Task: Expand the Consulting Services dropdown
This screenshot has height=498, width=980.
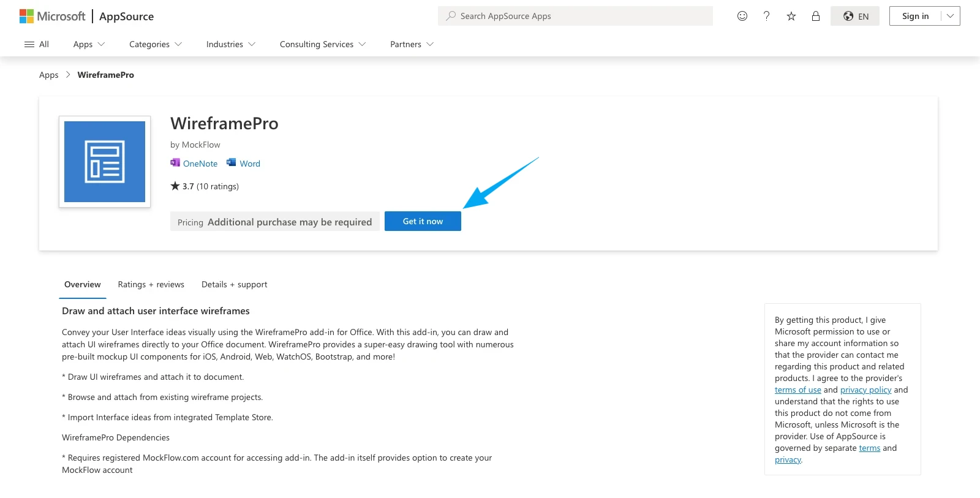Action: click(x=323, y=44)
